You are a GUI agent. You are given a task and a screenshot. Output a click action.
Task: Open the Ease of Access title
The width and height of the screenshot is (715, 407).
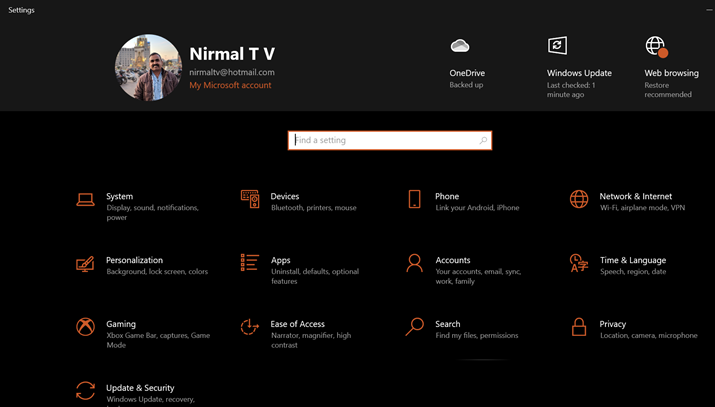(x=297, y=324)
